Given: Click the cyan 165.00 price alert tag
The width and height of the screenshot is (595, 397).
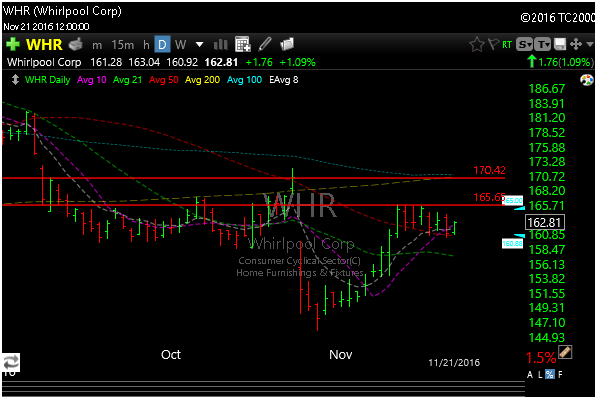Looking at the screenshot, I should pyautogui.click(x=513, y=200).
